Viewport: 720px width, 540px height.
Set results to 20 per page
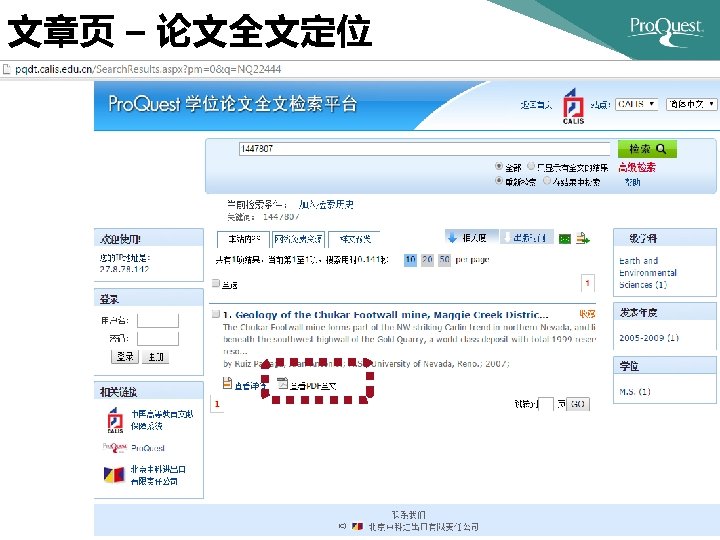427,260
